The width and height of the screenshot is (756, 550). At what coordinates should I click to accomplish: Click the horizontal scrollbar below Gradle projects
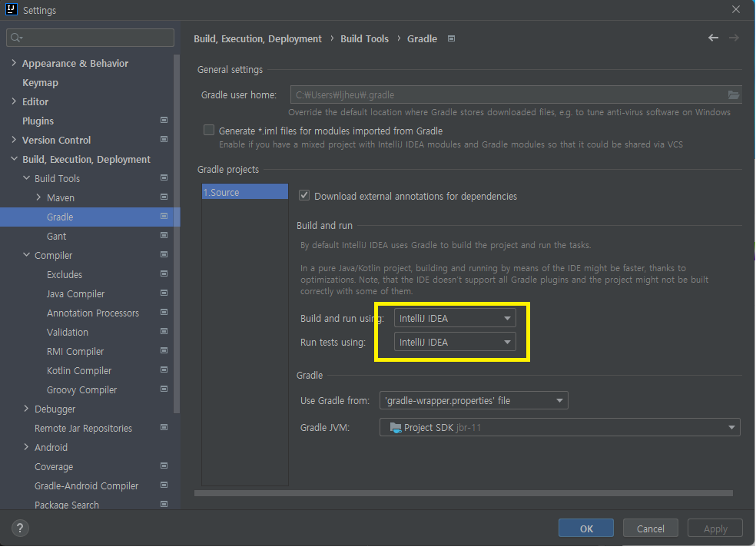[x=463, y=493]
